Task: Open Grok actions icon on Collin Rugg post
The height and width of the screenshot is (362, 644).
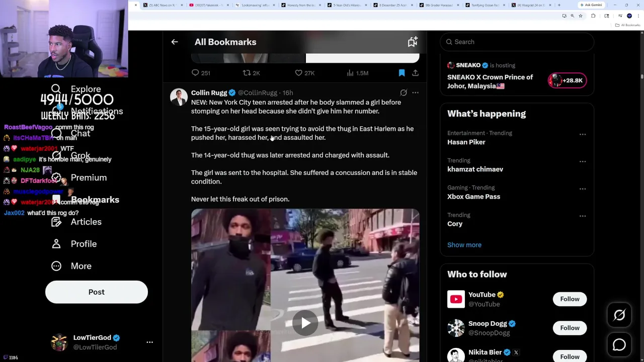Action: (x=404, y=93)
